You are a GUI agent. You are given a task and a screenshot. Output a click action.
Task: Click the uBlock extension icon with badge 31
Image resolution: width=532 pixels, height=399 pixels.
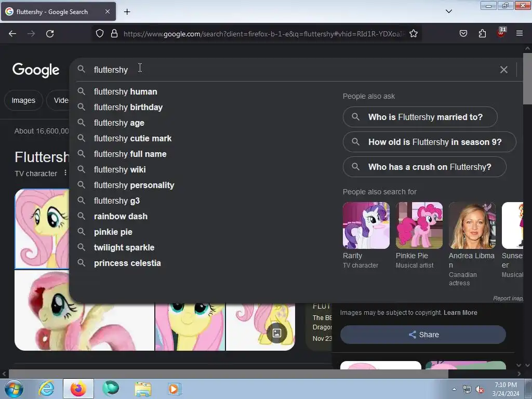coord(501,33)
